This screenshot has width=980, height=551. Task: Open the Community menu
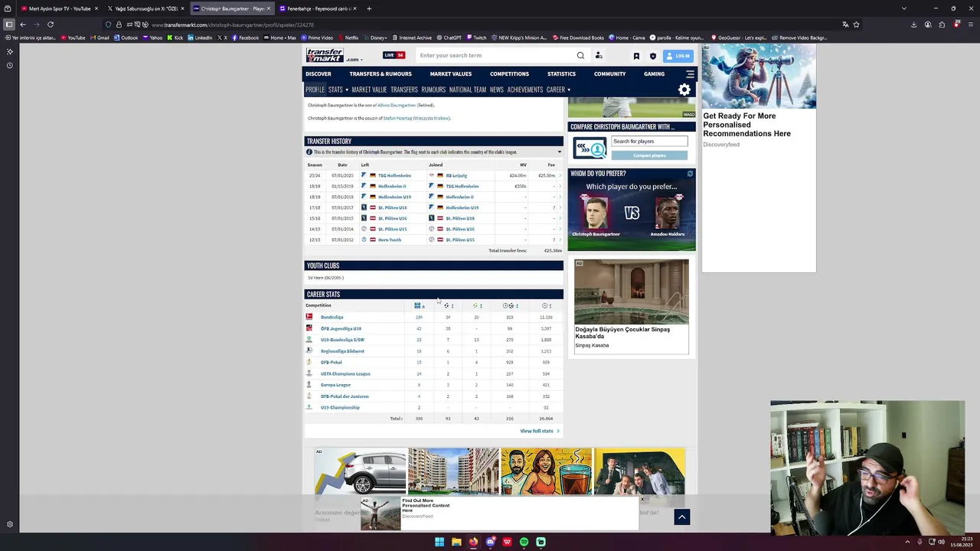[x=609, y=74]
